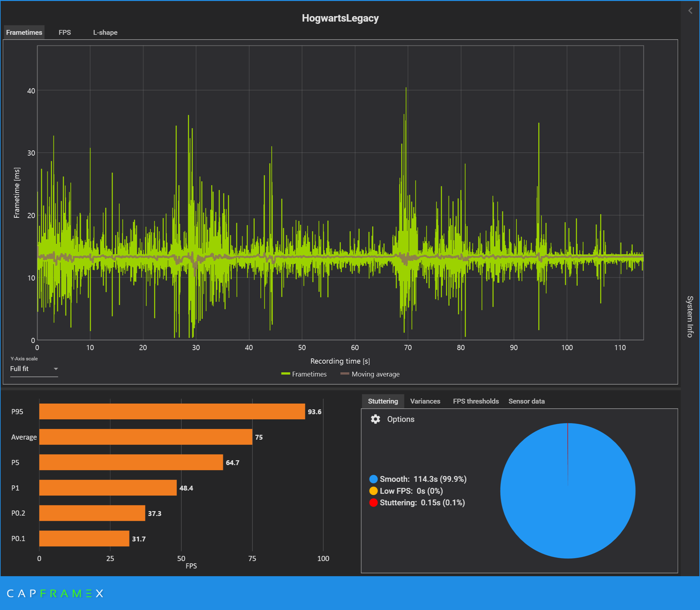Click the orange P95 bar
Image resolution: width=700 pixels, height=610 pixels.
pyautogui.click(x=172, y=411)
